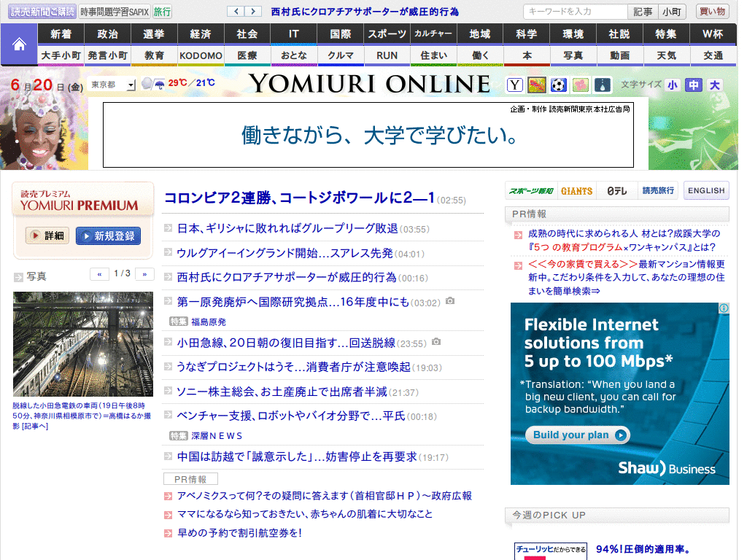Screen dimensions: 747x560
Task: Set font size to large (大)
Action: point(715,85)
